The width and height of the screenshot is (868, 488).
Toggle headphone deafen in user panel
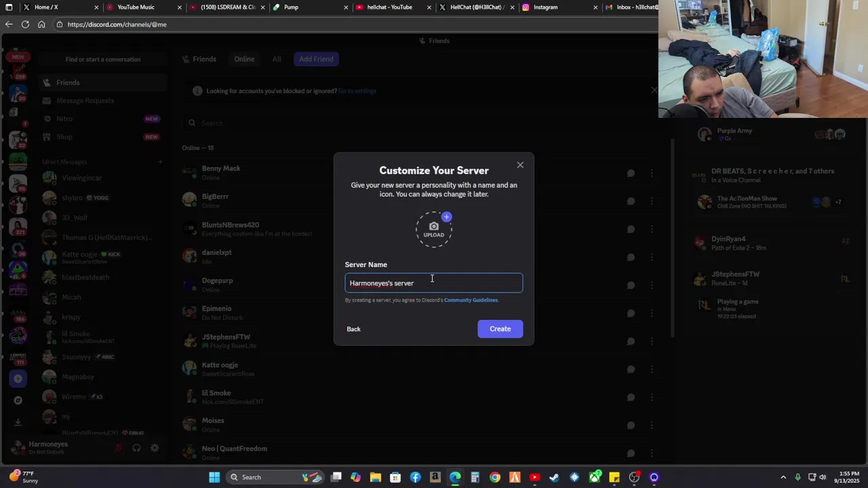[x=136, y=448]
